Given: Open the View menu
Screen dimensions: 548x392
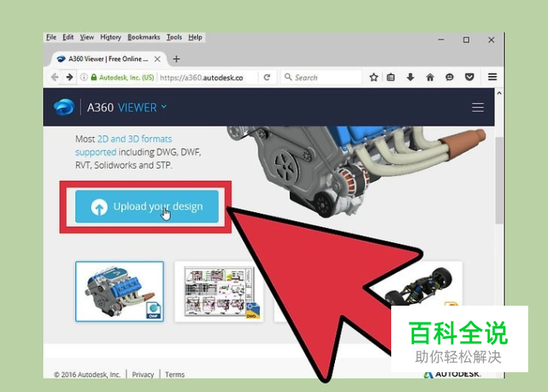Looking at the screenshot, I should [86, 37].
